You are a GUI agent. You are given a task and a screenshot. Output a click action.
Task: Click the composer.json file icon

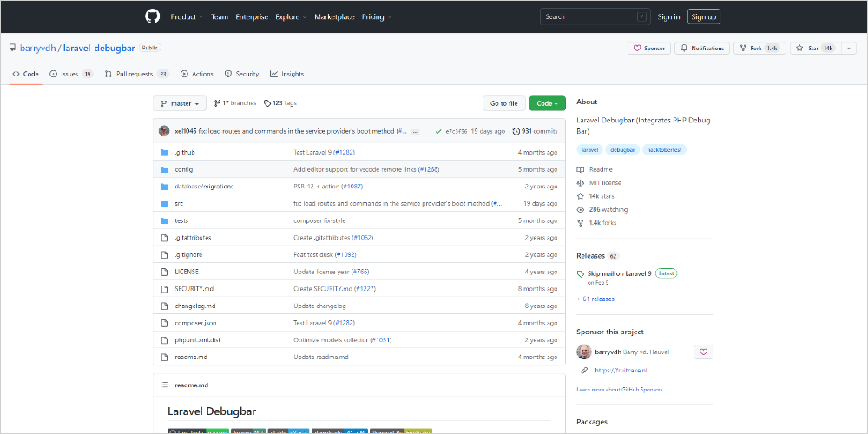tap(164, 323)
